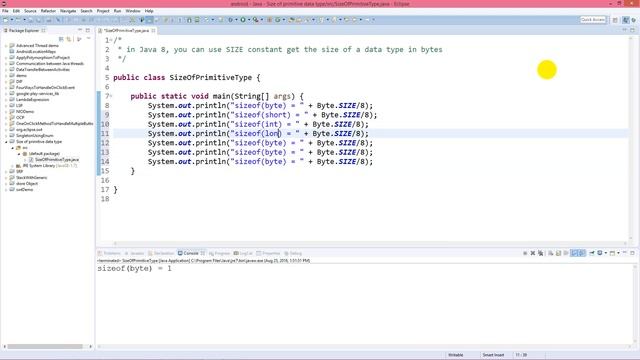This screenshot has height=360, width=640.
Task: Select the AndroidLocationMaps project
Action: coord(36,51)
